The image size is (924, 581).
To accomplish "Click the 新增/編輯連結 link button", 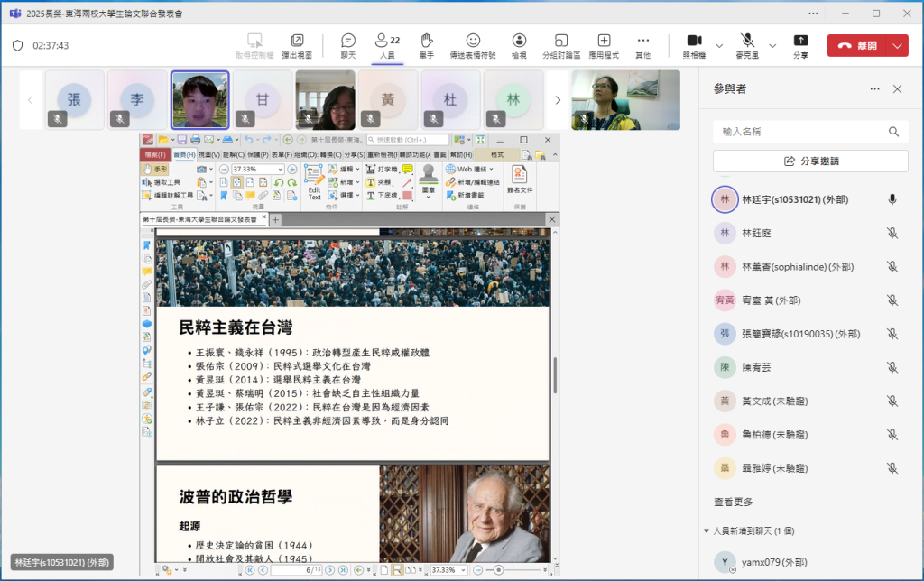I will (473, 182).
